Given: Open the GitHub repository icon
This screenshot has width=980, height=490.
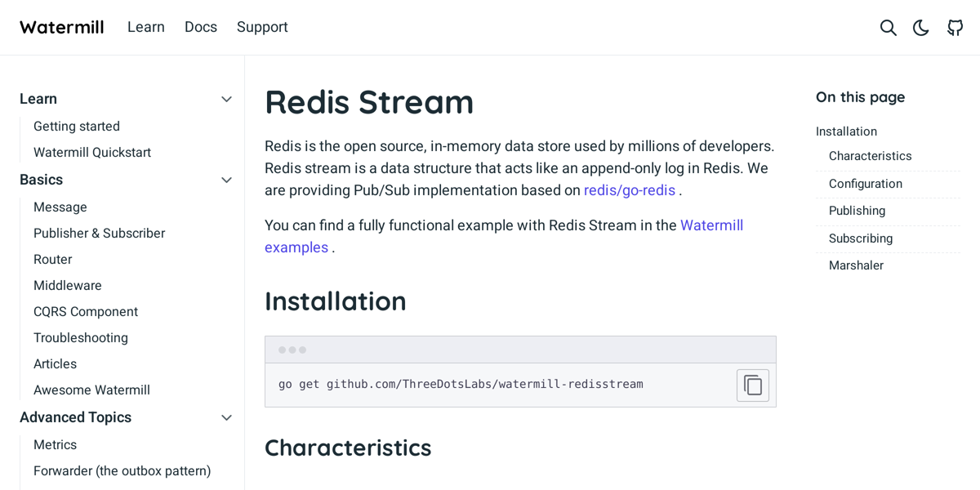Looking at the screenshot, I should coord(955,27).
